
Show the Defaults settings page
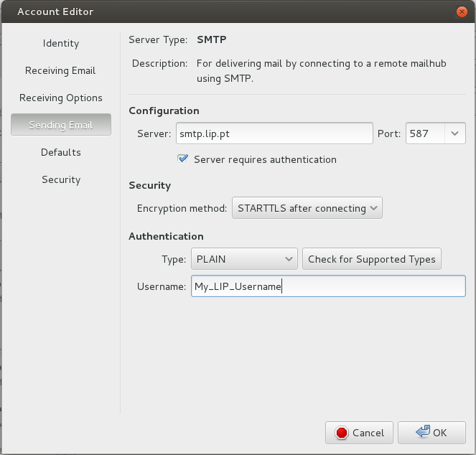click(61, 152)
